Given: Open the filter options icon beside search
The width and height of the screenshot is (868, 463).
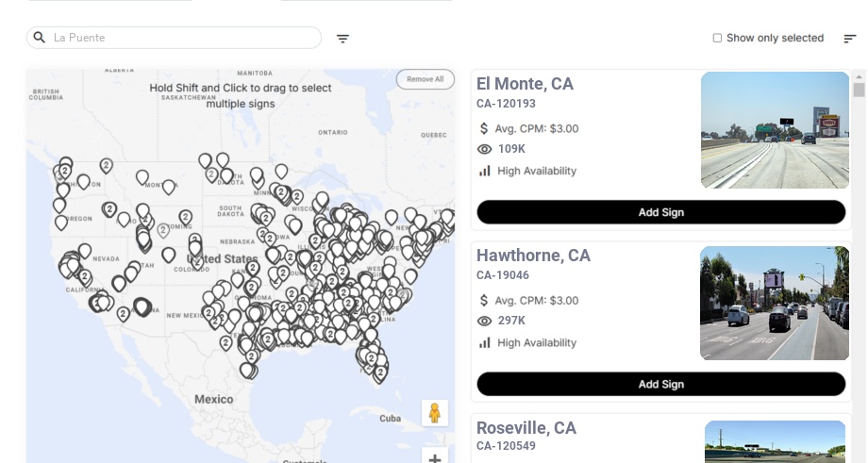Looking at the screenshot, I should coord(342,39).
